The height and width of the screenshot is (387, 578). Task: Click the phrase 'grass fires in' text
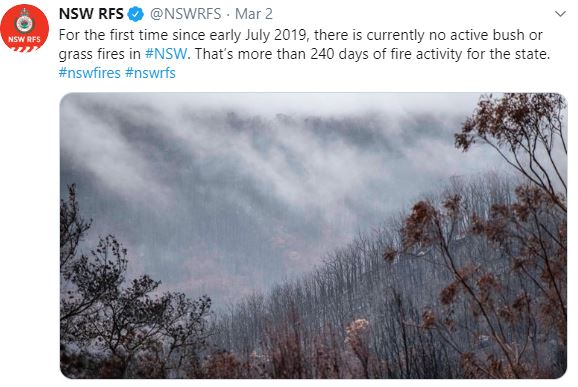click(100, 54)
